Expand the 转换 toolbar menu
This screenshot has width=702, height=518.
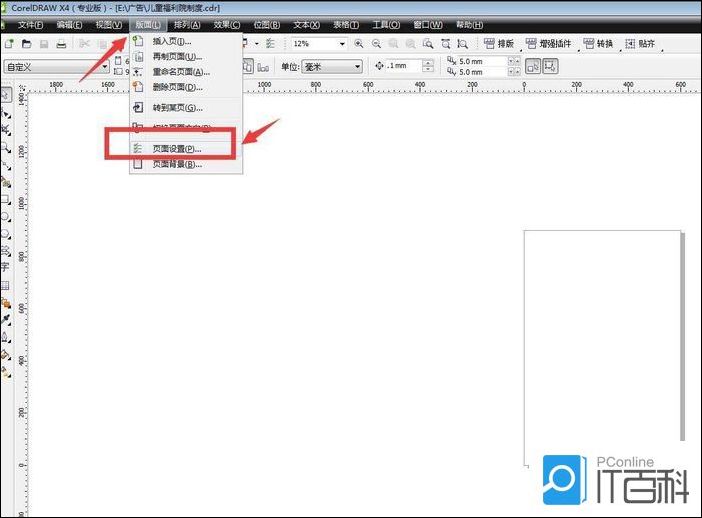pos(599,44)
